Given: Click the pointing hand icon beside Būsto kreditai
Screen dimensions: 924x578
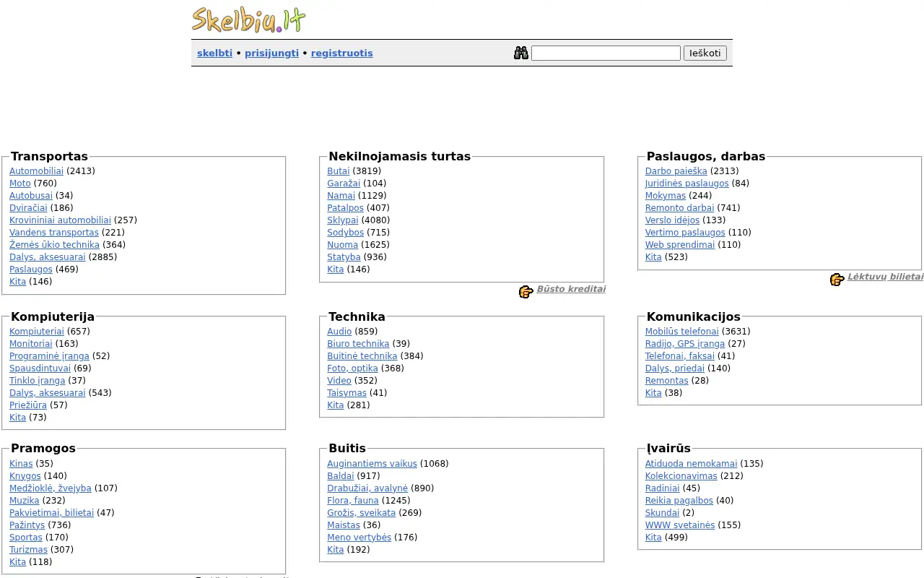Looking at the screenshot, I should [526, 291].
